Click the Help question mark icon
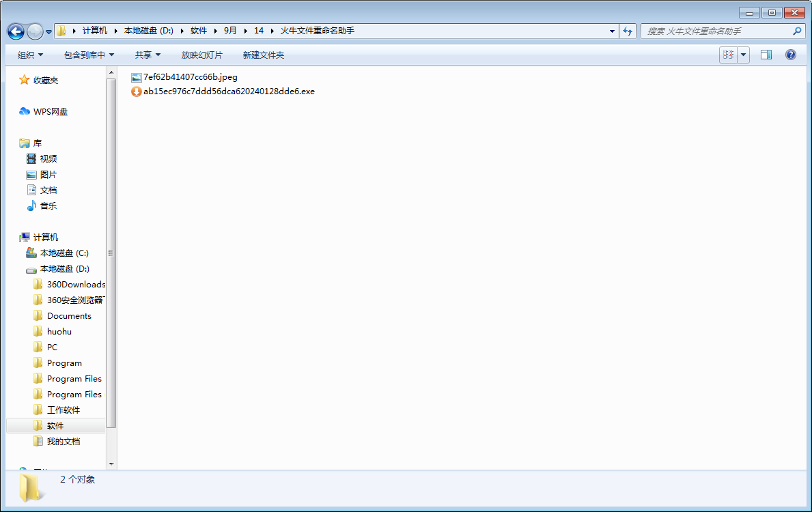The height and width of the screenshot is (512, 812). (791, 55)
